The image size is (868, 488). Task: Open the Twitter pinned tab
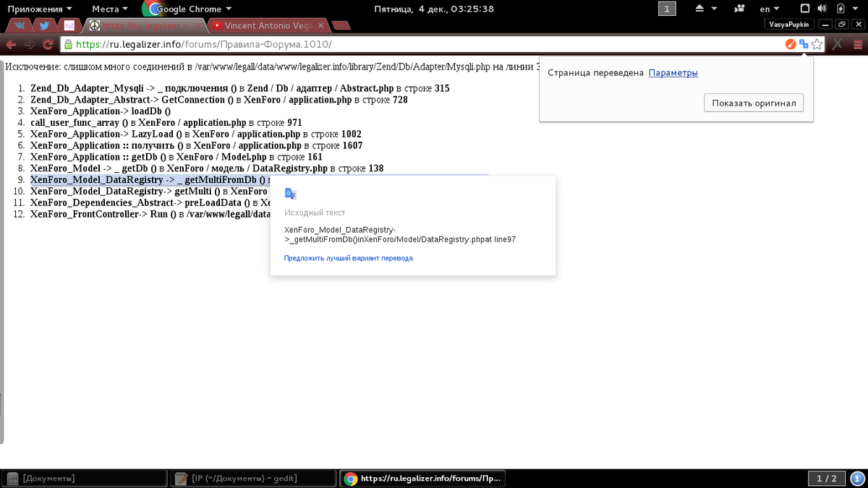point(45,26)
